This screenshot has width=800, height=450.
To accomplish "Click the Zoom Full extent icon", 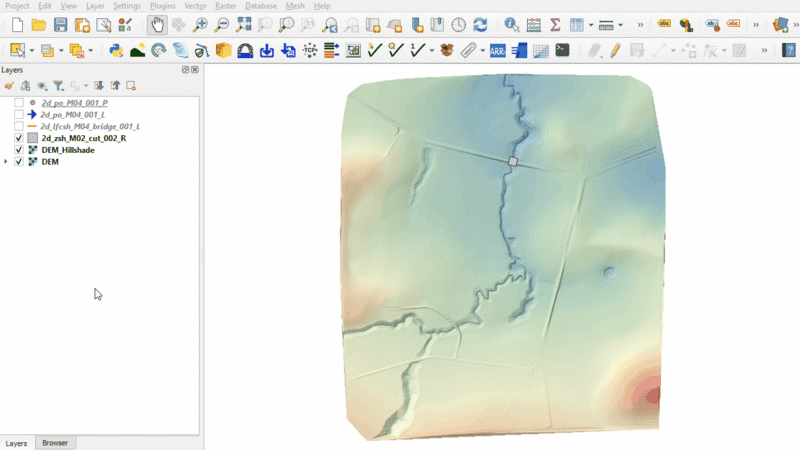I will point(244,25).
